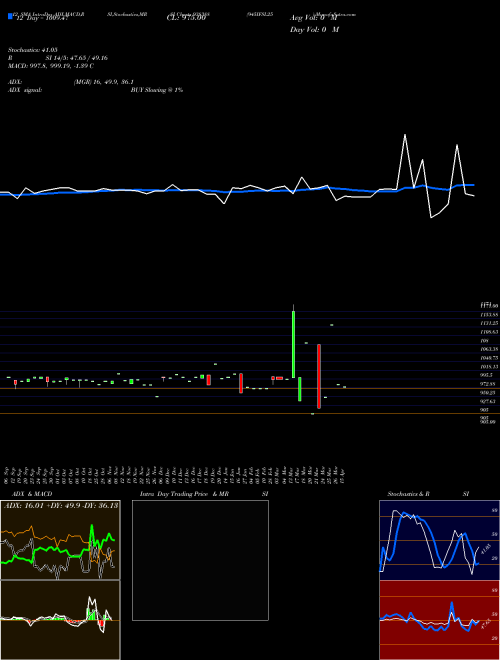Image resolution: width=500 pixels, height=660 pixels.
Task: Click the 'ADX & MACD' panel title
Action: (32, 494)
